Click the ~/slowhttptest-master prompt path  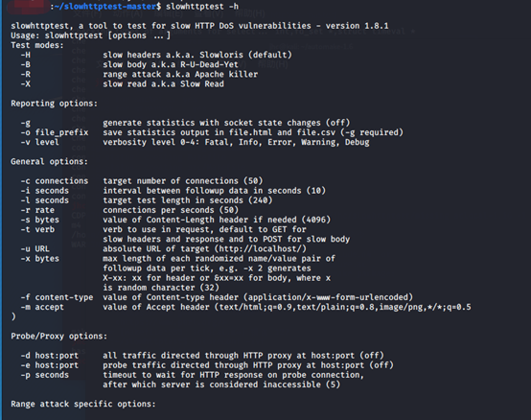[x=107, y=6]
